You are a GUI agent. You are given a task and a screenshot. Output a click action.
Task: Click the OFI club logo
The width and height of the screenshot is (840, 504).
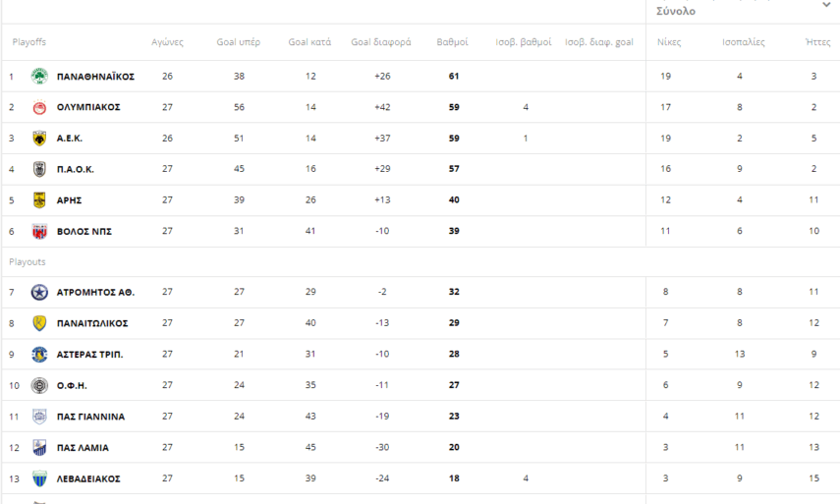[x=39, y=385]
